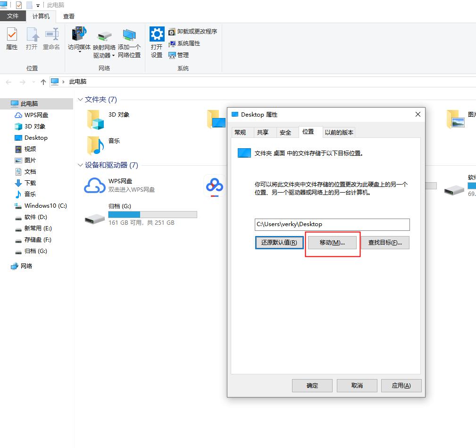
Task: Click 确定 in Desktop 属性 dialog
Action: 312,385
